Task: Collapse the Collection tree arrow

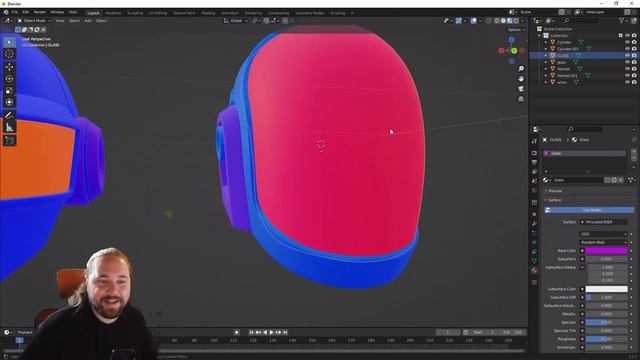Action: (x=540, y=36)
